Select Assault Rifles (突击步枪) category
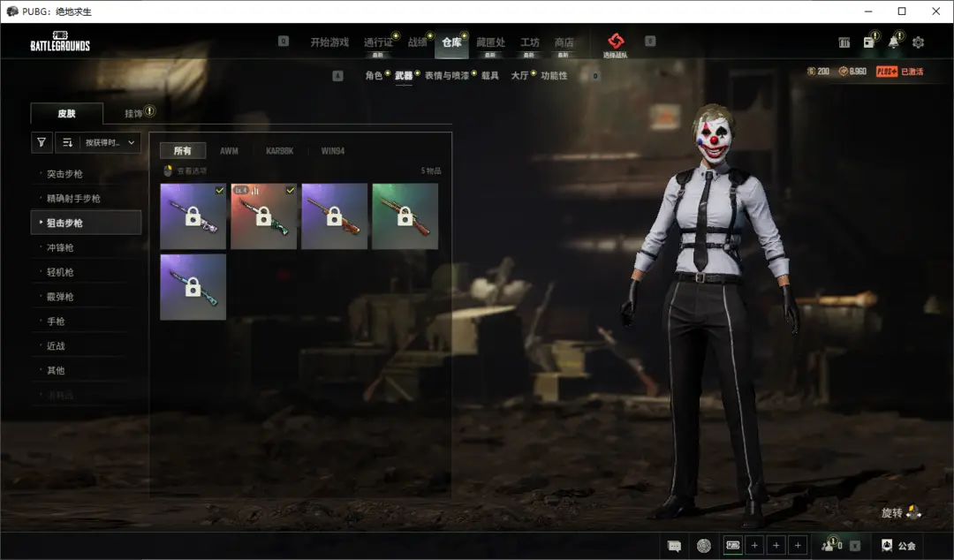Screen dimensions: 954x560 [x=86, y=174]
